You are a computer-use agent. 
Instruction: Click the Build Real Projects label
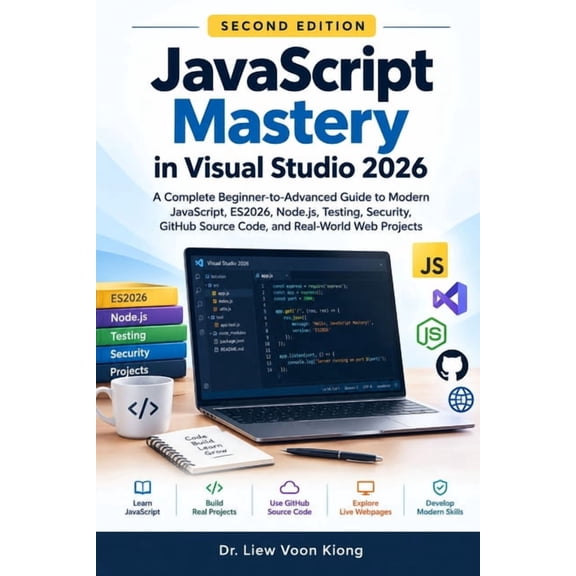click(214, 507)
